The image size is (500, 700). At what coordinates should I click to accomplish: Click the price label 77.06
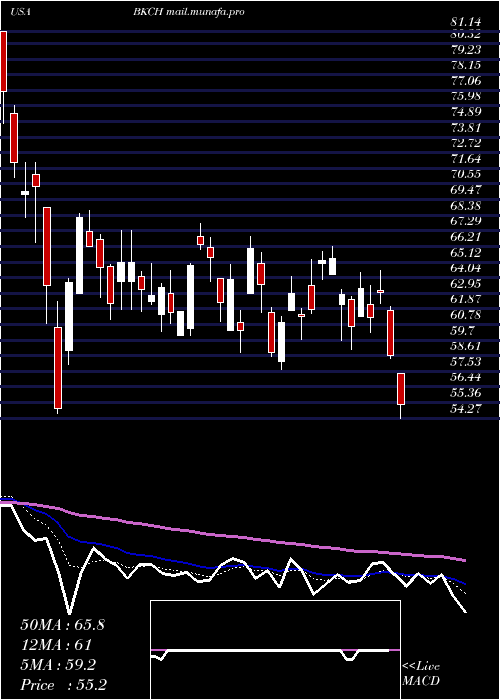467,81
